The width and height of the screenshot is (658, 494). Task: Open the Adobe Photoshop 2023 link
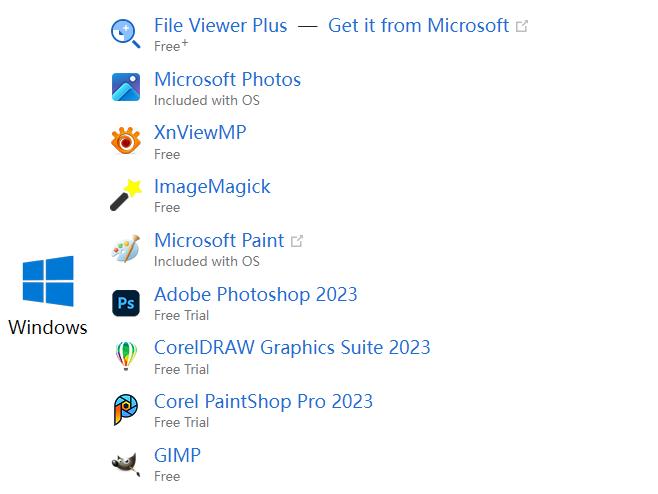click(x=256, y=295)
